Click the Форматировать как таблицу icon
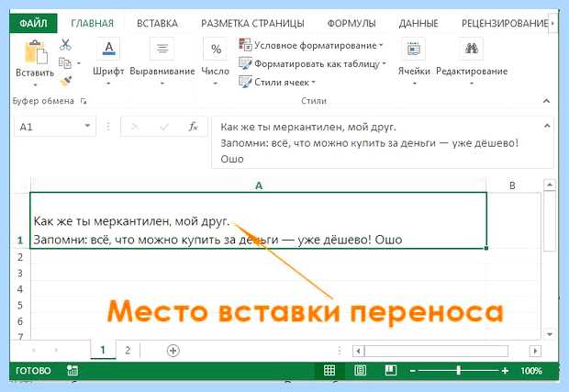The image size is (569, 392). pos(245,63)
